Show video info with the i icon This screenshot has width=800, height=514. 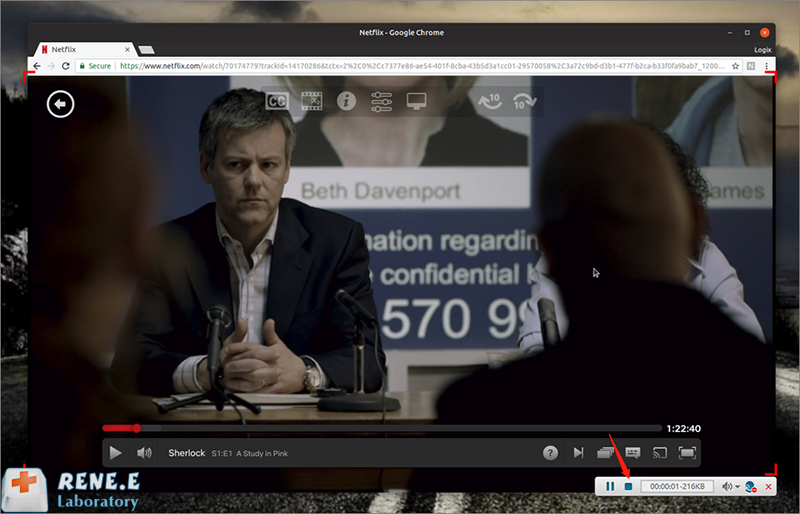(346, 101)
